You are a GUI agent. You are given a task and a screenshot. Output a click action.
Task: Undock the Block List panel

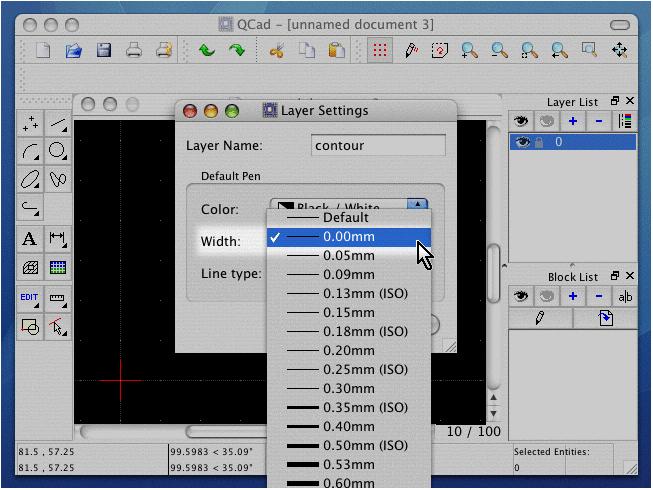coord(615,276)
